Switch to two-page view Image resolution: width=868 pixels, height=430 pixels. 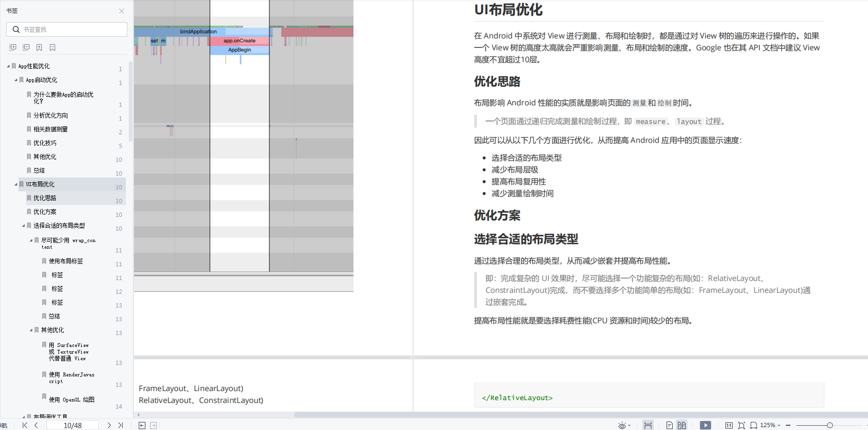[682, 425]
